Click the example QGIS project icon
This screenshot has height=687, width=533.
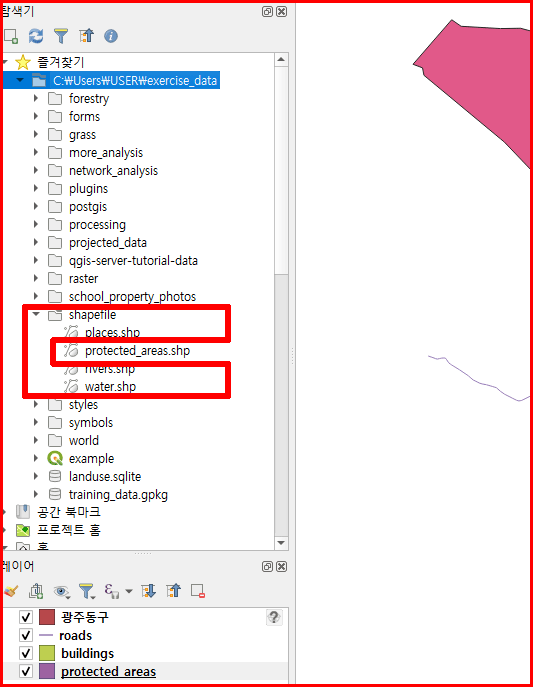click(55, 458)
